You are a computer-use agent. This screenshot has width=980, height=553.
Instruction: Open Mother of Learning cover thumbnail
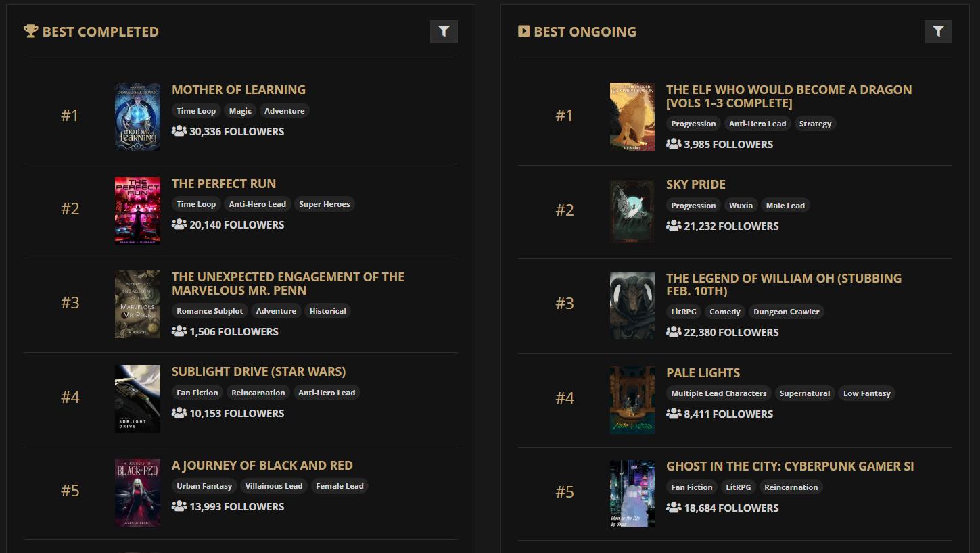[x=137, y=116]
